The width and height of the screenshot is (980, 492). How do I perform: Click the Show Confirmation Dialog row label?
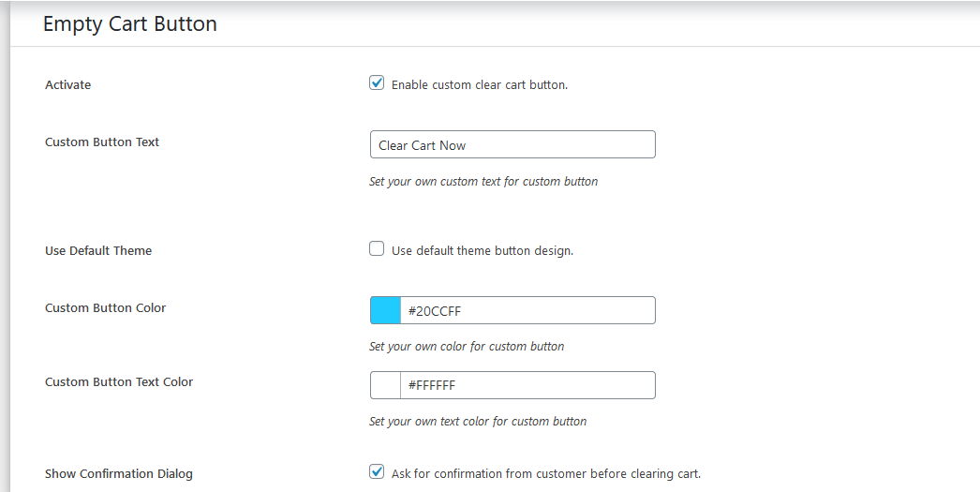pyautogui.click(x=119, y=474)
